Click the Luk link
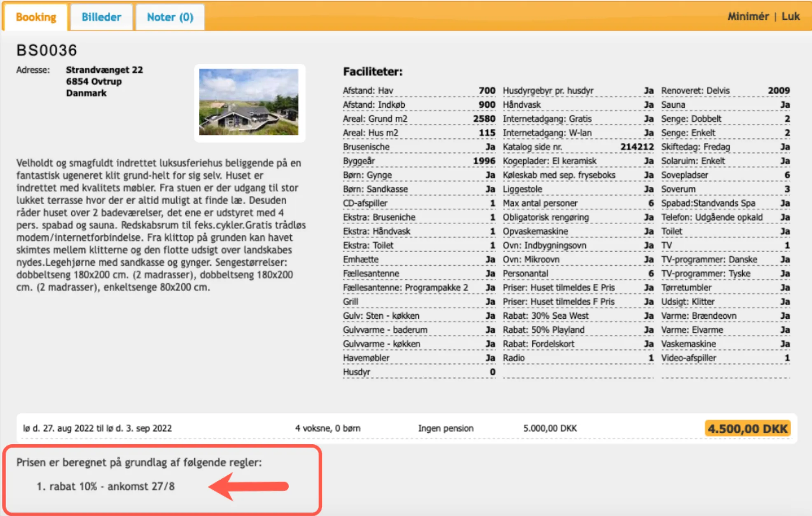The image size is (812, 516). click(791, 16)
